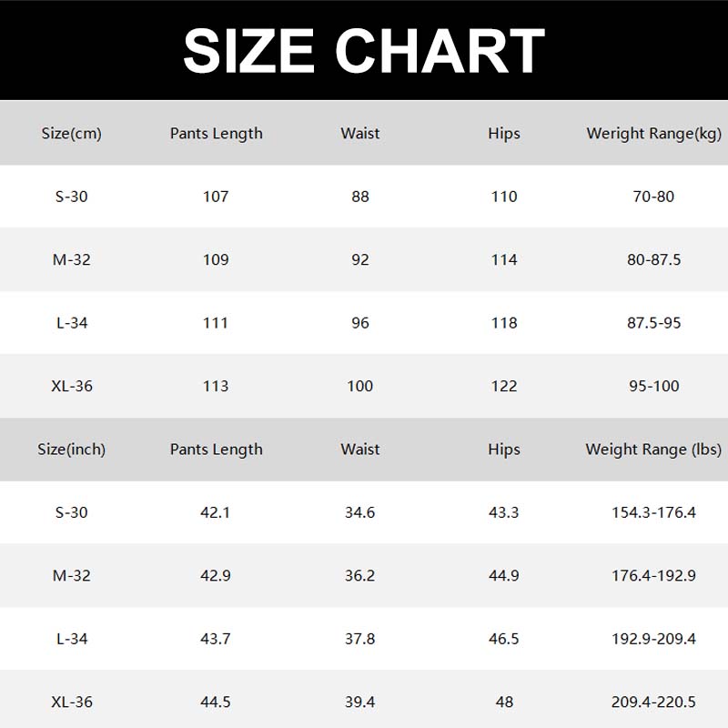Click the hips value 46.5
This screenshot has height=728, width=728.
(x=503, y=639)
